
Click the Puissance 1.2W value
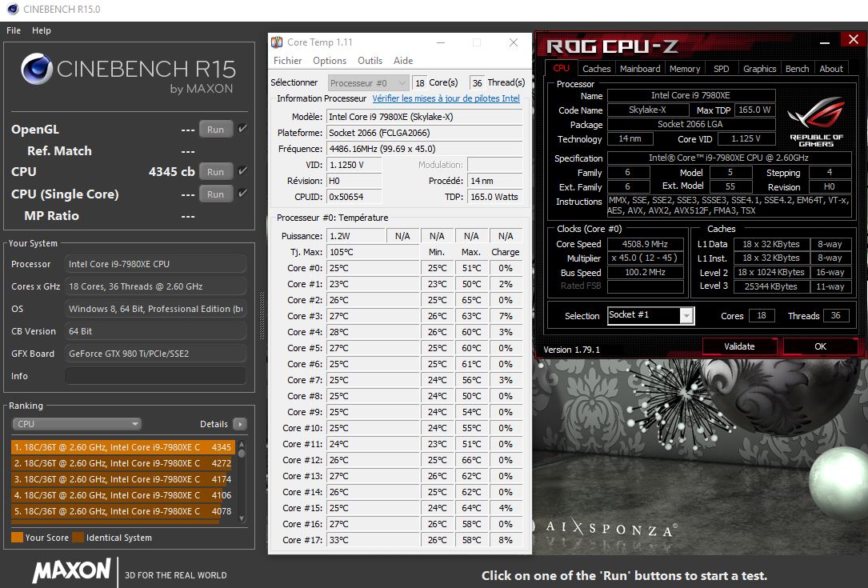coord(355,236)
